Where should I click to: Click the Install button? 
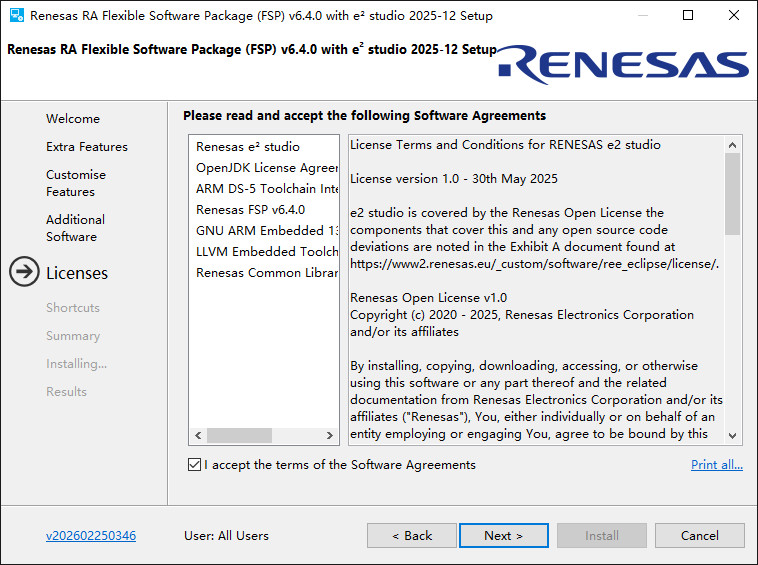(602, 536)
